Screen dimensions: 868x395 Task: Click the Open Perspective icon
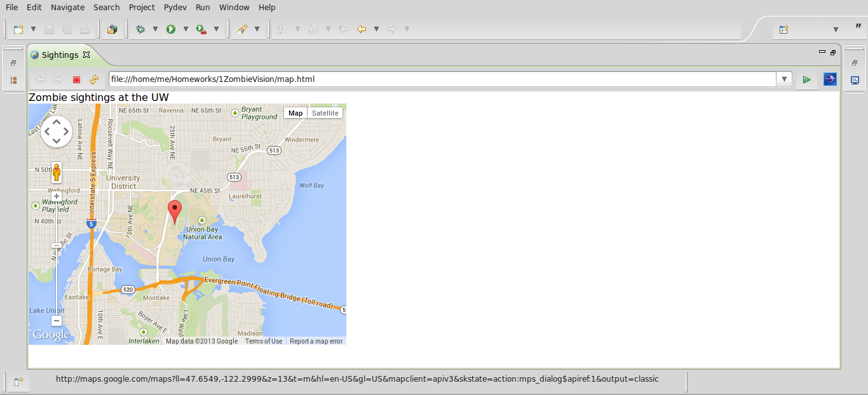click(783, 29)
